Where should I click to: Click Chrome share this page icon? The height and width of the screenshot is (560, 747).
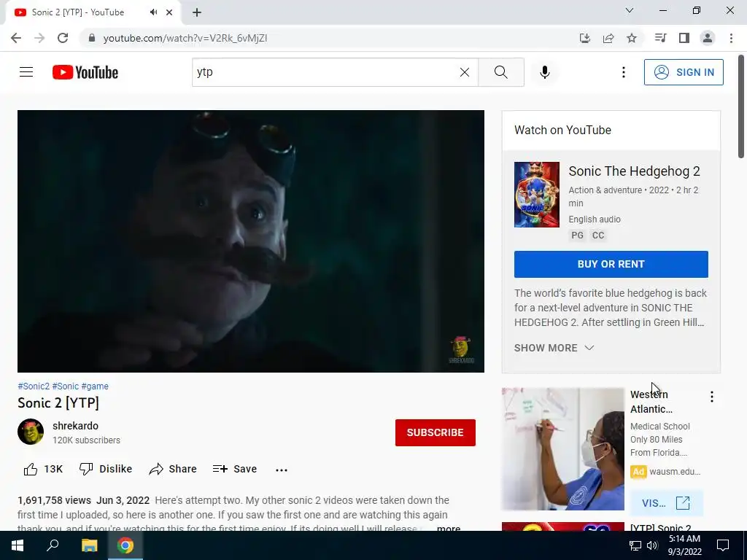click(608, 38)
